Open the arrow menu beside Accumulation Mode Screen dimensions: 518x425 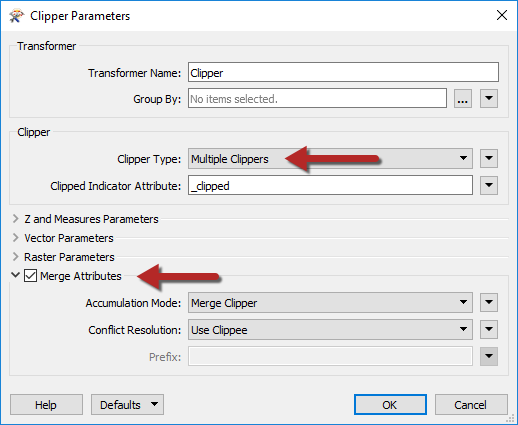pyautogui.click(x=489, y=303)
